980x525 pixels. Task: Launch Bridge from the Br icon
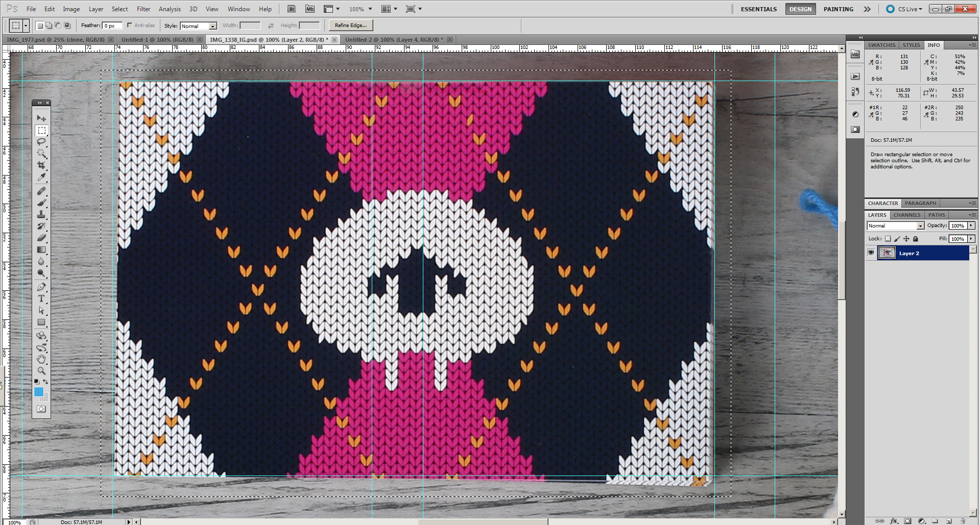pos(291,9)
